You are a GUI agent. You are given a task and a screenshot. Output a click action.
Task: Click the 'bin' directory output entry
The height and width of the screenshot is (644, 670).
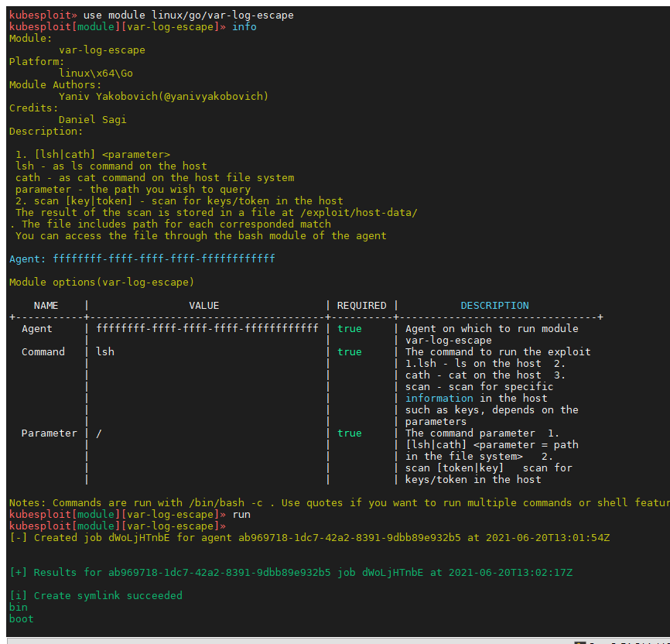tap(19, 607)
